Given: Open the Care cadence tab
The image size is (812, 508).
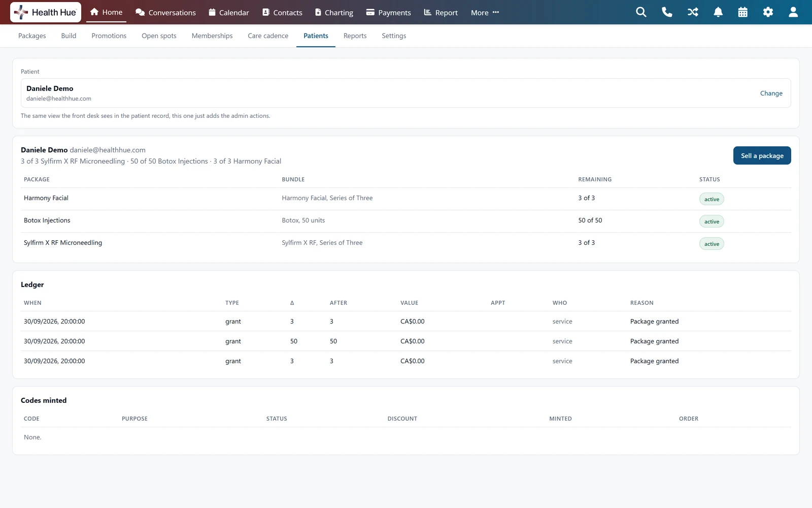Looking at the screenshot, I should click(268, 36).
